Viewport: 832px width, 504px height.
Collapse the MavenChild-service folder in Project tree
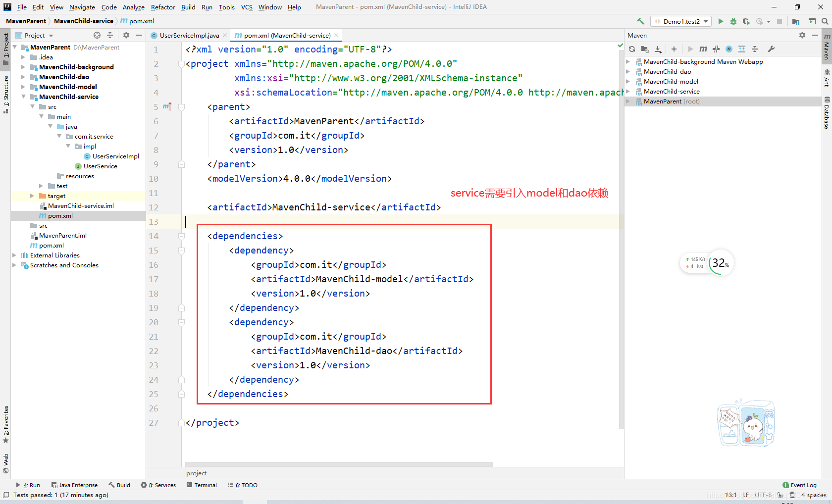pos(23,97)
